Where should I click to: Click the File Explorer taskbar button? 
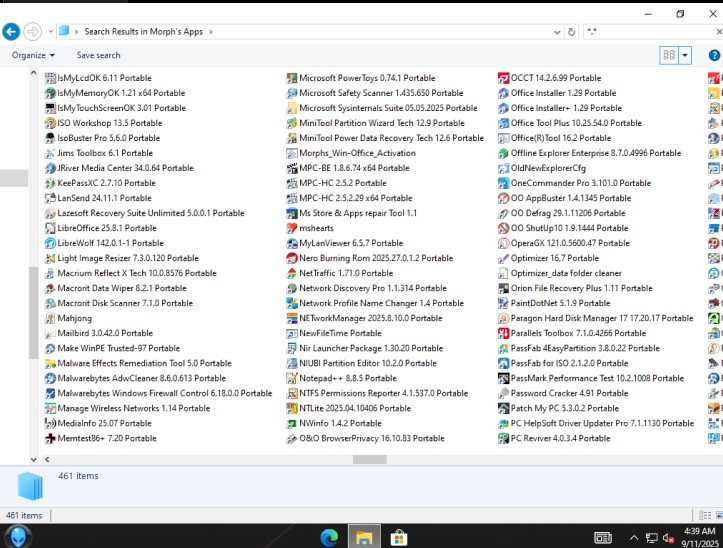[364, 537]
